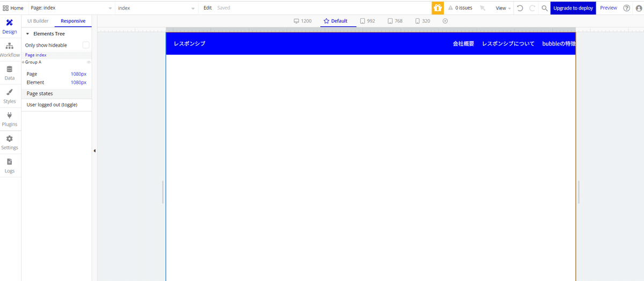Click the element picker arrow icon
Viewport: 644px width, 281px height.
(482, 8)
